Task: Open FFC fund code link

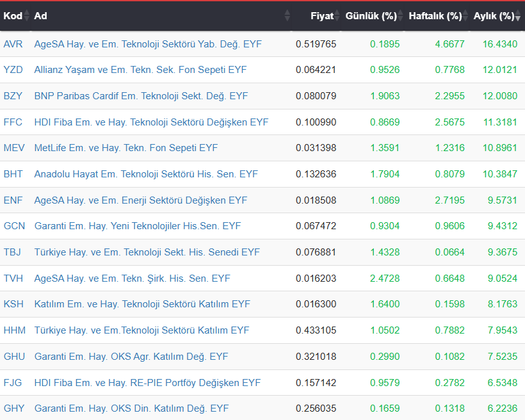Action: tap(13, 122)
